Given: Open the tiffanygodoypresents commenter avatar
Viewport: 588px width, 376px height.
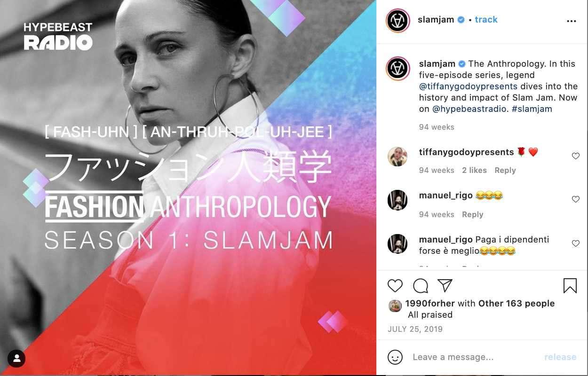Looking at the screenshot, I should click(397, 157).
